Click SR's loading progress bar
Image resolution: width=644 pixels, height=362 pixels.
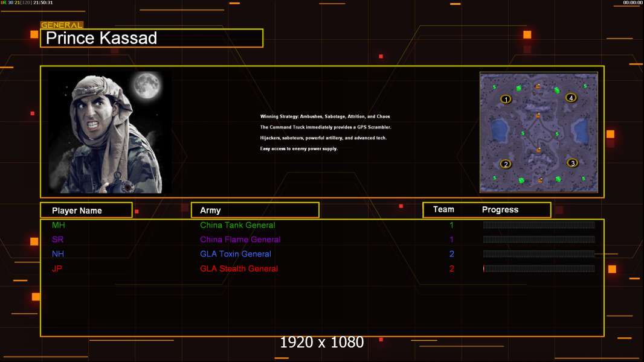click(539, 239)
